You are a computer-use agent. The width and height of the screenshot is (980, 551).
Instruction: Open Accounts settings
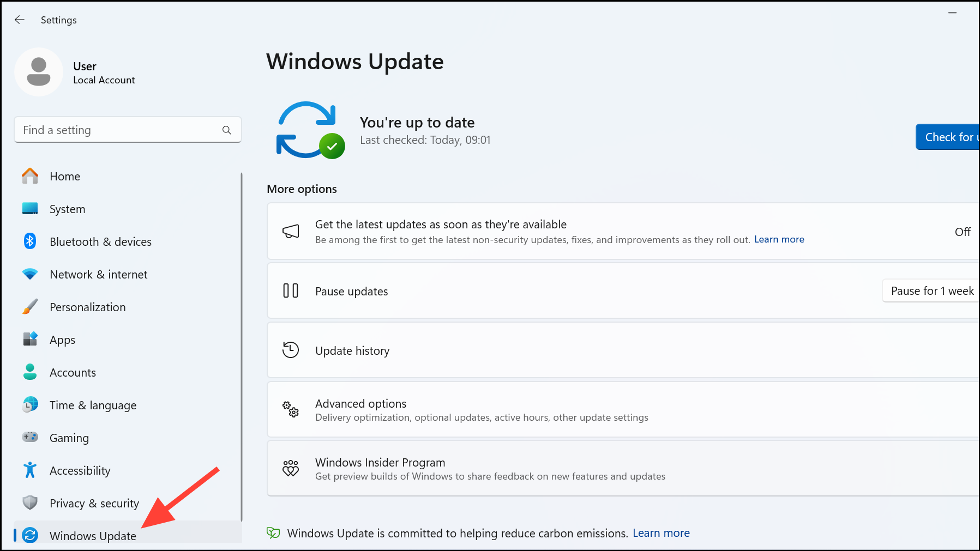point(128,372)
